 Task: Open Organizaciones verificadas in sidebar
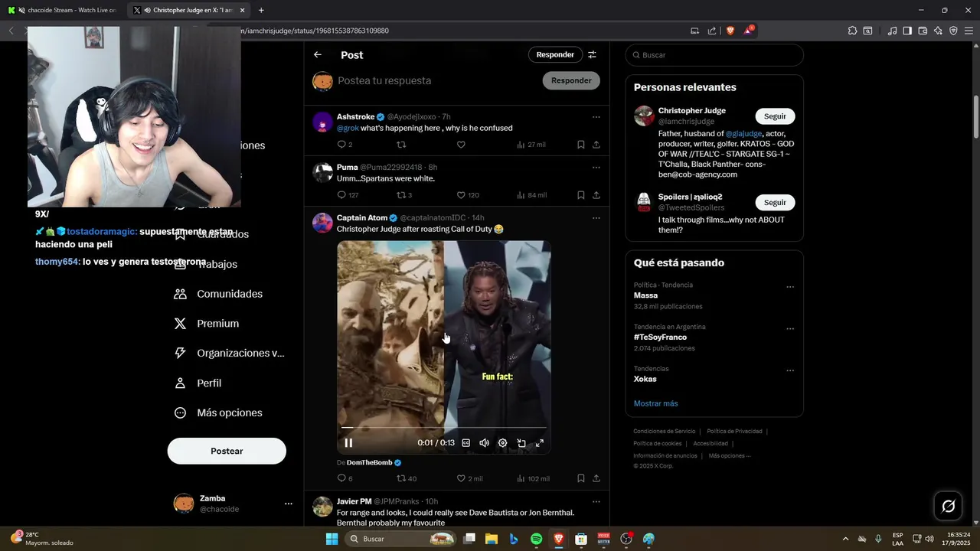230,354
